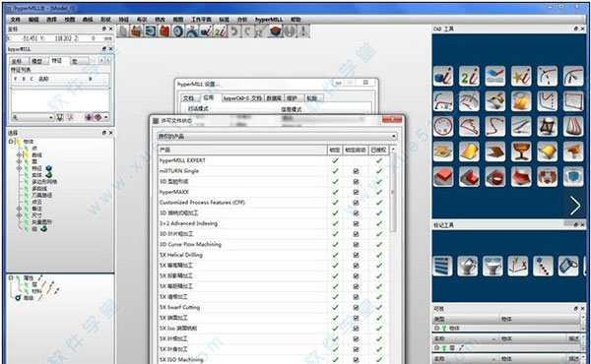Image resolution: width=591 pixels, height=364 pixels.
Task: Open the '无' dropdown in hyperMILL panel
Action: point(33,117)
